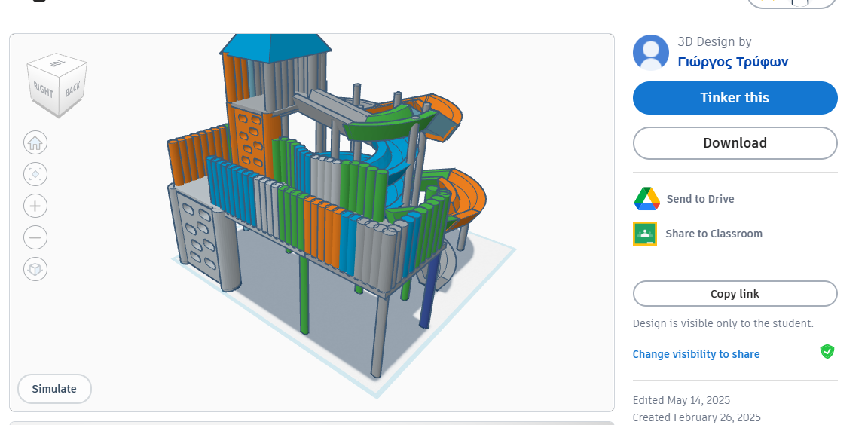Toggle the orthographic/perspective view cube icon

tap(35, 269)
